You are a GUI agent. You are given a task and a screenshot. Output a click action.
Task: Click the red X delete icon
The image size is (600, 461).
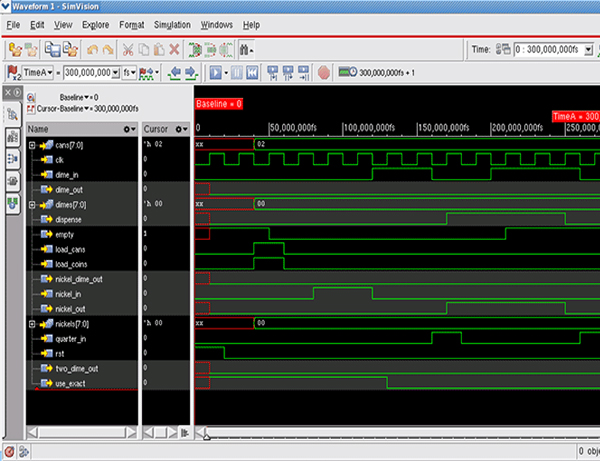174,49
